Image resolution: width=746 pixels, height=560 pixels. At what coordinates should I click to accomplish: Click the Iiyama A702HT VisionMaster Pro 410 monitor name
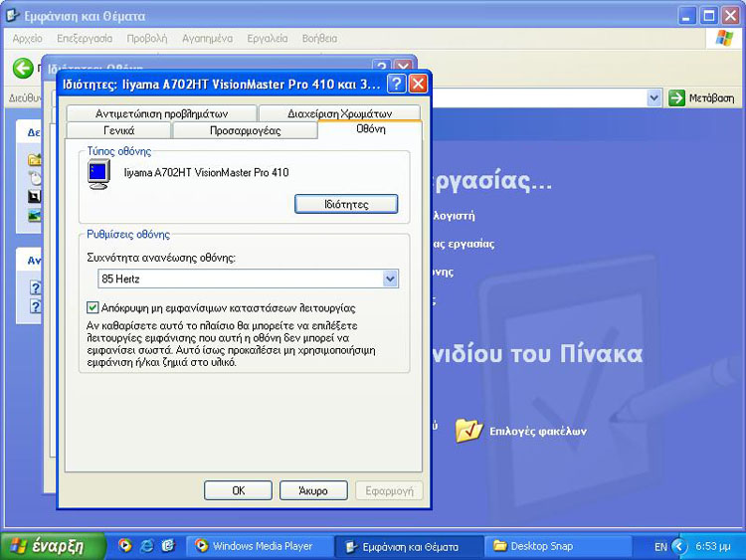pyautogui.click(x=207, y=173)
